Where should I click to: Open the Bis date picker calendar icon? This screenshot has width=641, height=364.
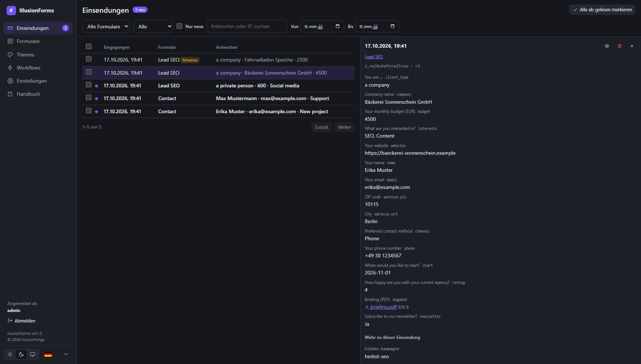[393, 26]
